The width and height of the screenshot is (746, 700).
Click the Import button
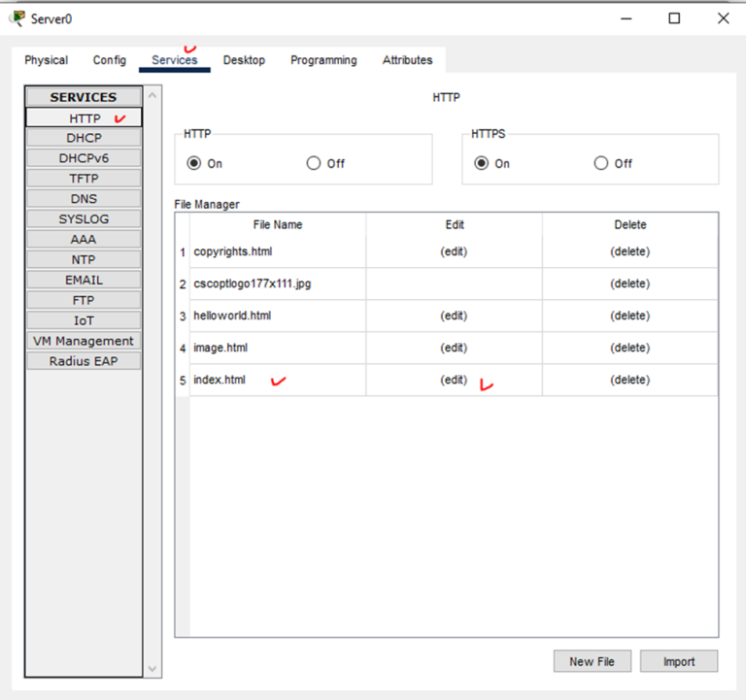tap(679, 661)
